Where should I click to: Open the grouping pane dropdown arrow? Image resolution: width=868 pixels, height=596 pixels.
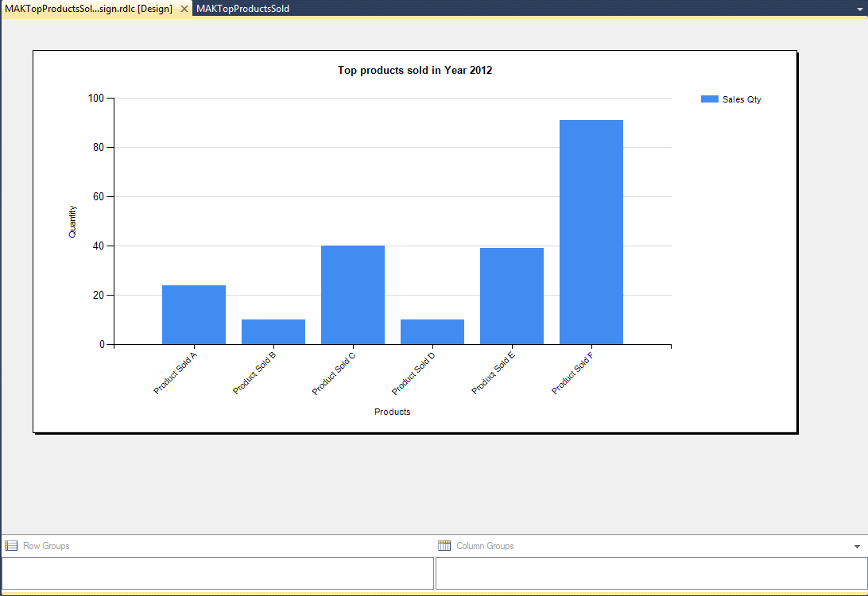pyautogui.click(x=857, y=547)
